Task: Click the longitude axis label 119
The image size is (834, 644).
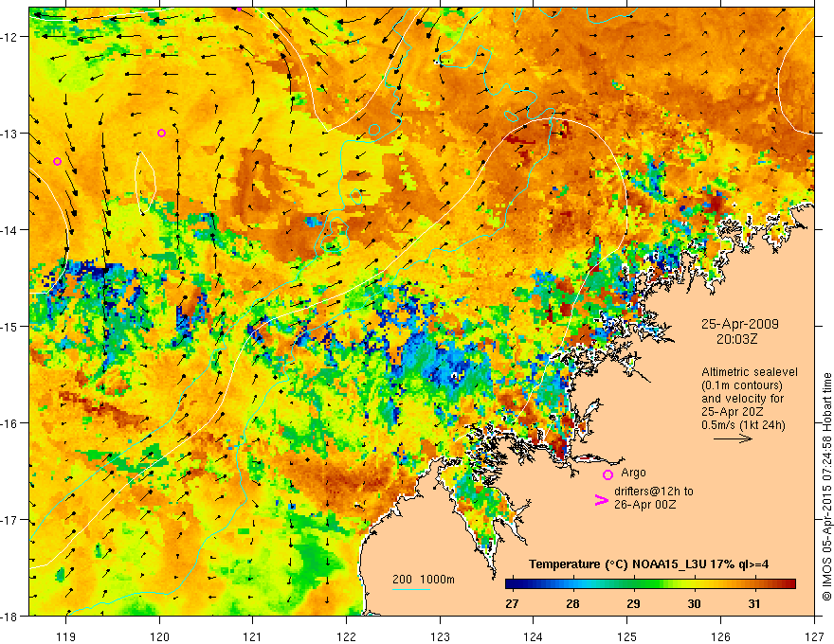Action: point(66,636)
